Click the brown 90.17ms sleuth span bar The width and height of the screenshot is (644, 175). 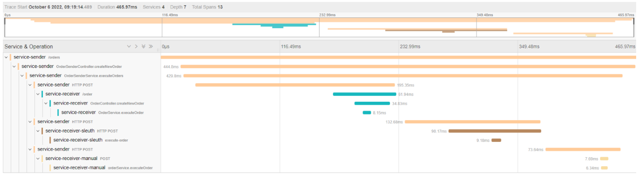pos(494,131)
